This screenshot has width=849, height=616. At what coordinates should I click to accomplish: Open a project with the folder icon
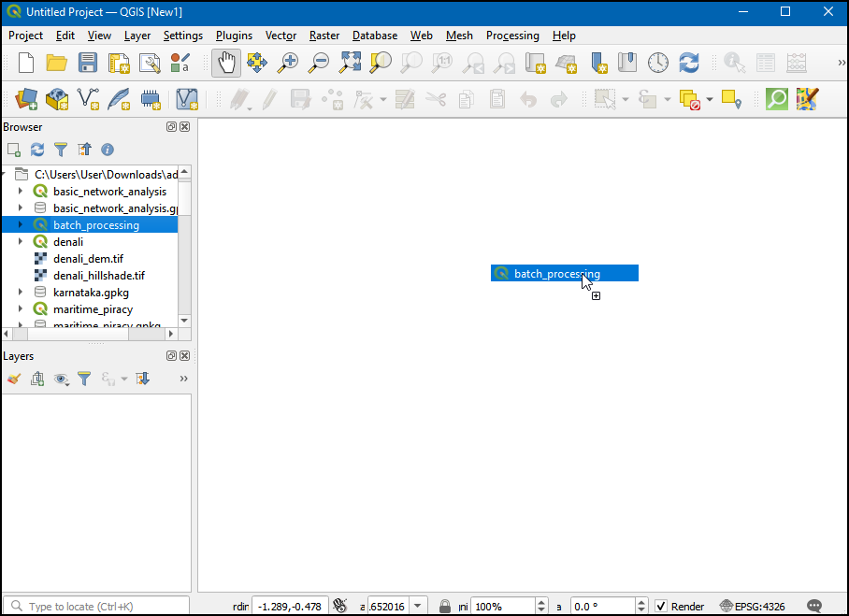point(56,63)
